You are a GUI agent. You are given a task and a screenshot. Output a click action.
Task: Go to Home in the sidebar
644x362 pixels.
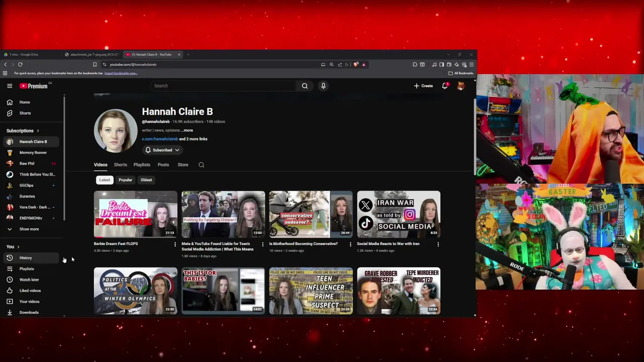click(x=32, y=102)
